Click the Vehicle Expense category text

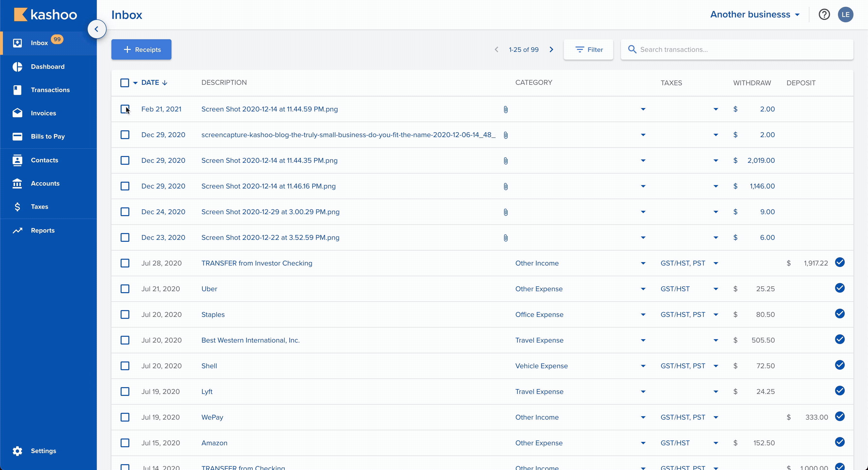point(541,366)
